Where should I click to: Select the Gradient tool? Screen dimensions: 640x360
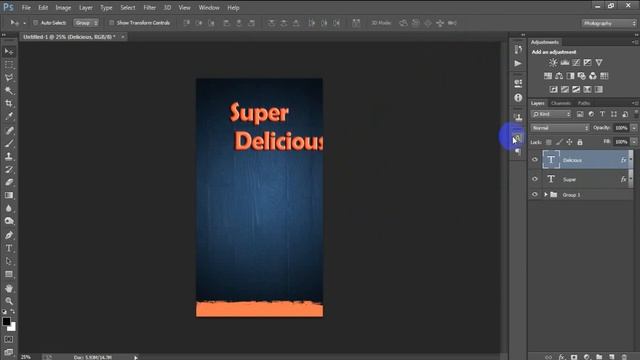[9, 196]
